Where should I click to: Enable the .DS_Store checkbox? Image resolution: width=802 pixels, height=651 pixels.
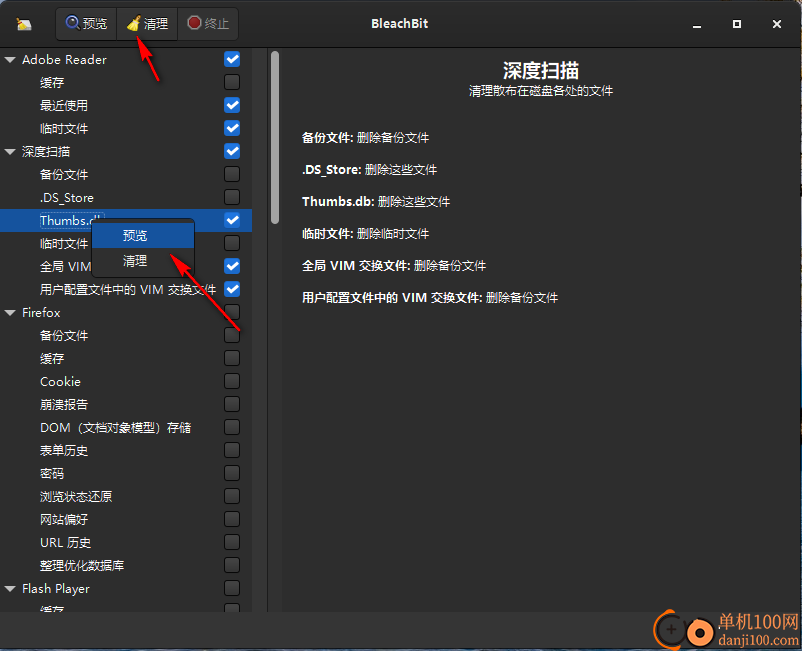coord(232,197)
